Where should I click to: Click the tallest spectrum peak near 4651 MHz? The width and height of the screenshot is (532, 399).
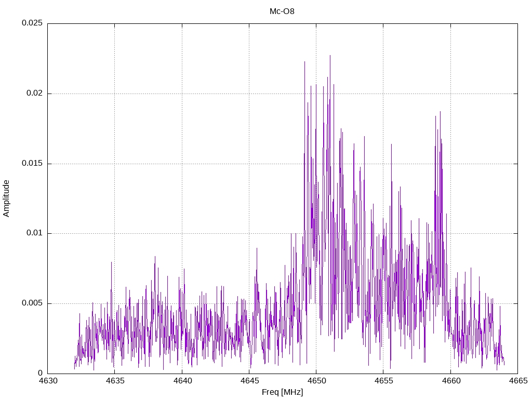330,56
